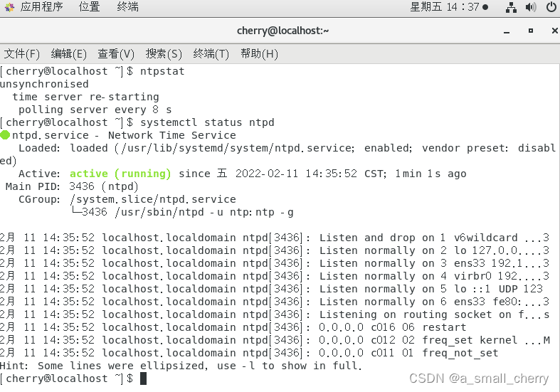Click the word unsynchronised

tap(44, 84)
